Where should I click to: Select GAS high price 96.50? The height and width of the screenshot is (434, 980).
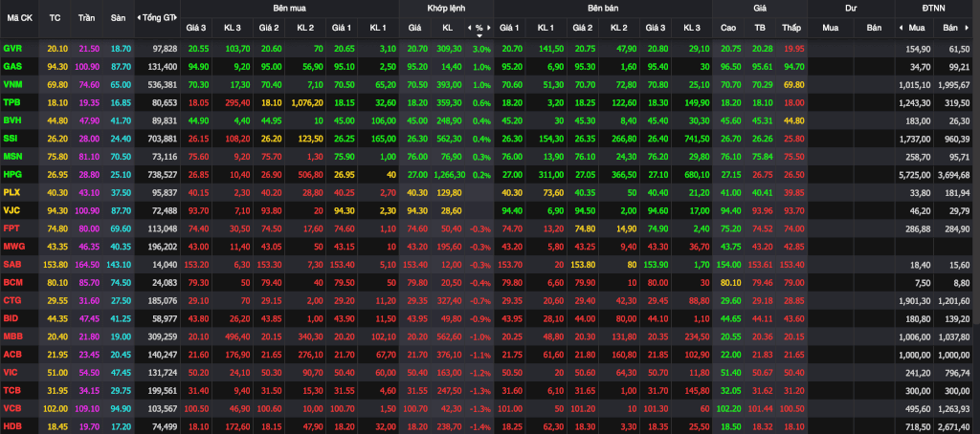click(x=730, y=66)
